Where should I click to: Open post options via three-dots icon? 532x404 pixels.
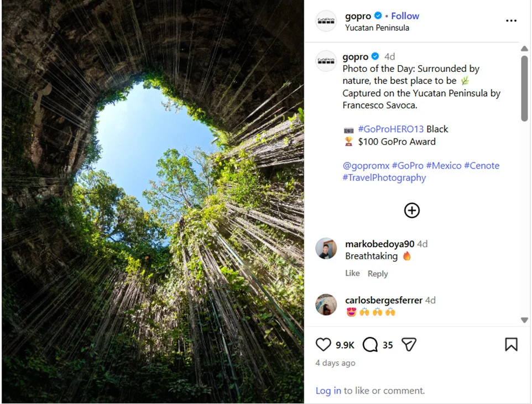click(511, 20)
